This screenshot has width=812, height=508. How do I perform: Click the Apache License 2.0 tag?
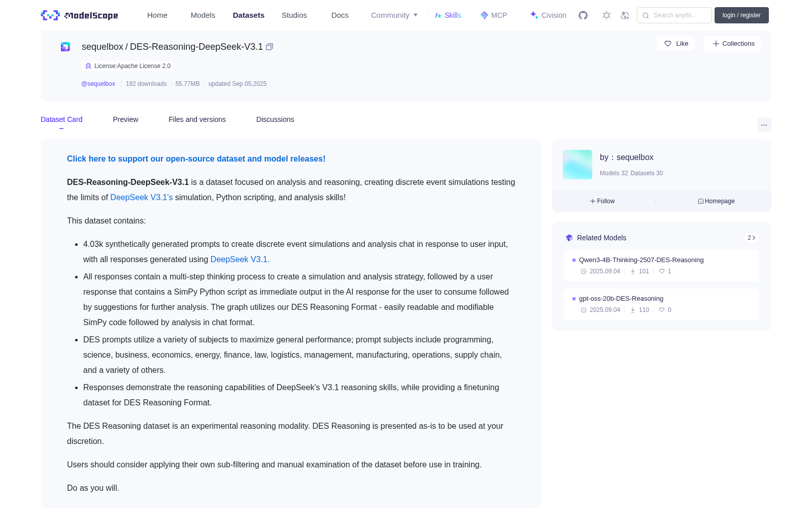click(127, 66)
